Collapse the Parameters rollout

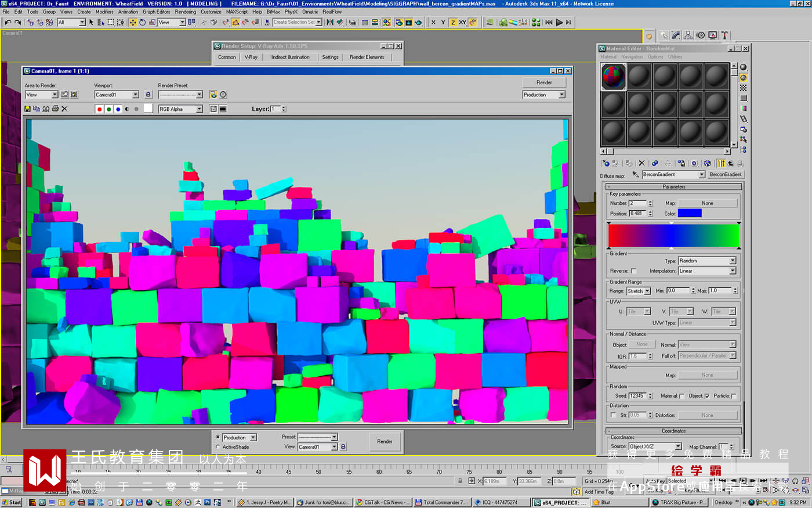[673, 187]
